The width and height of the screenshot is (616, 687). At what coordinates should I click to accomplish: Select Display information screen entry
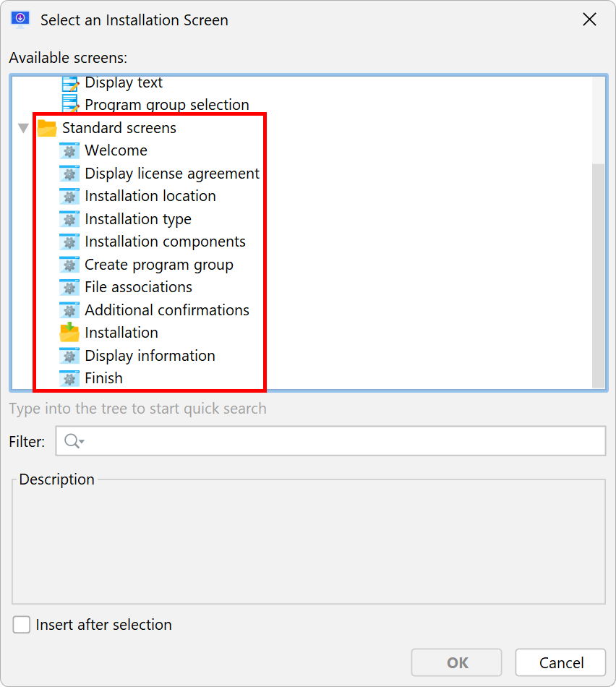click(x=150, y=356)
